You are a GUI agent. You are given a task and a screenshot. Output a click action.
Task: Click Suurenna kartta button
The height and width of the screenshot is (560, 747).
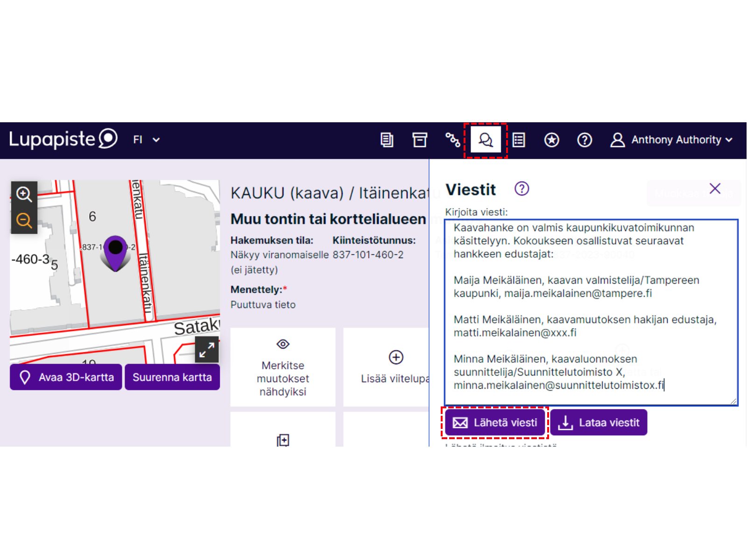pyautogui.click(x=172, y=377)
